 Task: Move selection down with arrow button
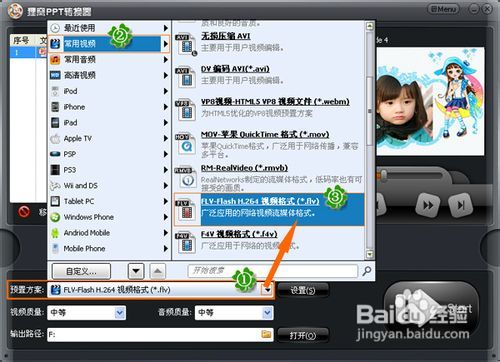(x=136, y=271)
